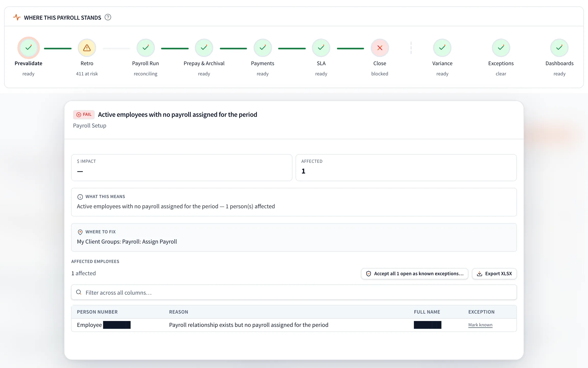Open the SLA stage checkmark icon
588x368 pixels.
click(x=321, y=48)
